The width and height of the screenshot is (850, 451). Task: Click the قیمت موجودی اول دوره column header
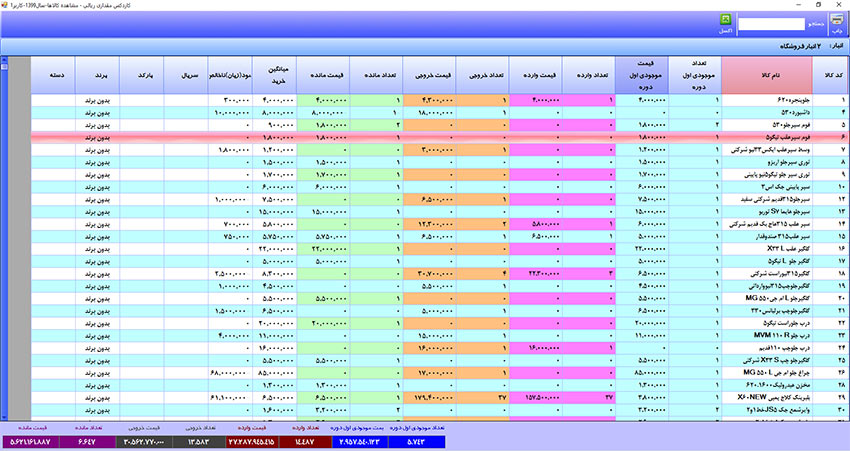pyautogui.click(x=642, y=75)
